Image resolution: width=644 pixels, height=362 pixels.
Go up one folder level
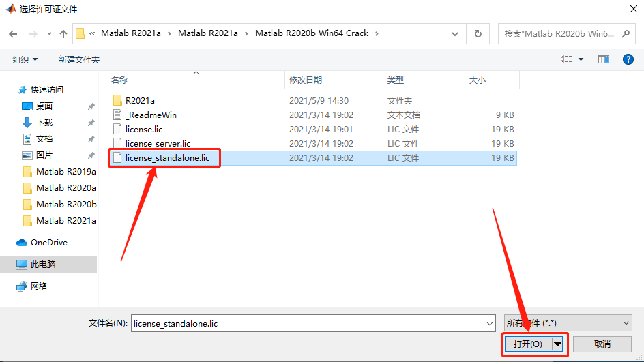[63, 34]
